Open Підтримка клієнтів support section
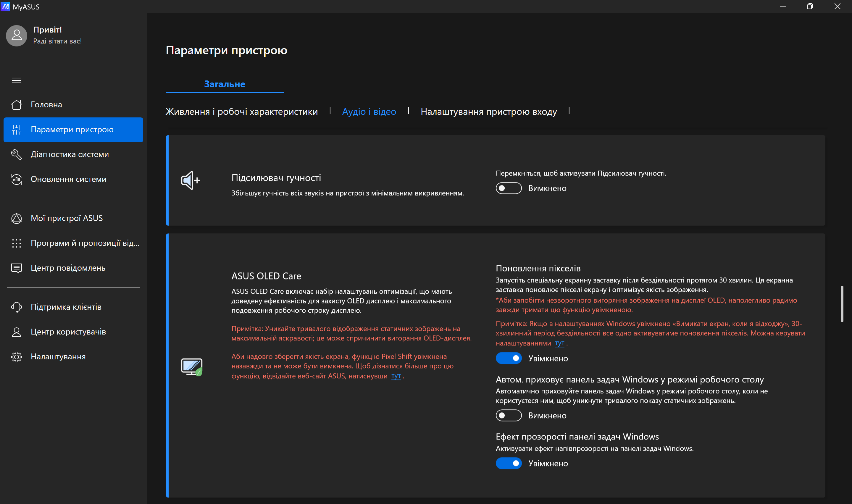This screenshot has height=504, width=852. (x=66, y=307)
